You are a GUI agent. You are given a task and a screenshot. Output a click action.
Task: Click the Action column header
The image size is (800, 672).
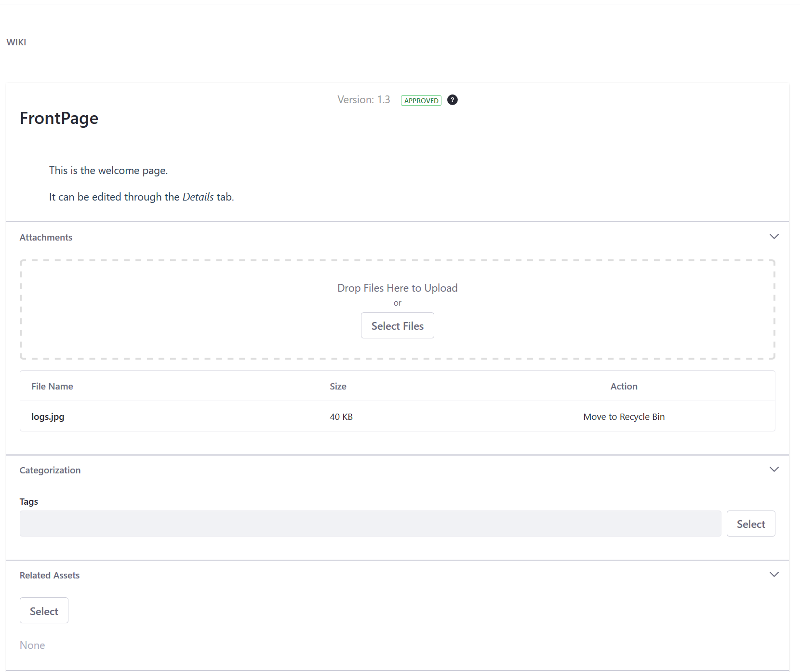624,386
